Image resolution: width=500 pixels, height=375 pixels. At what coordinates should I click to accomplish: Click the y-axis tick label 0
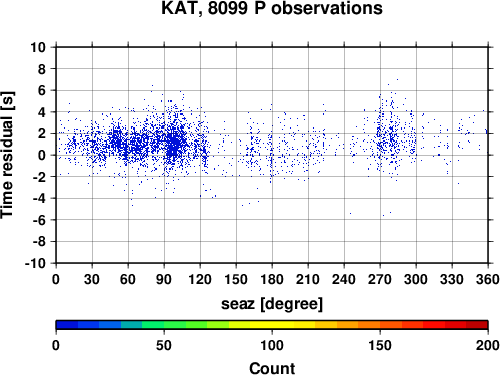pyautogui.click(x=41, y=155)
